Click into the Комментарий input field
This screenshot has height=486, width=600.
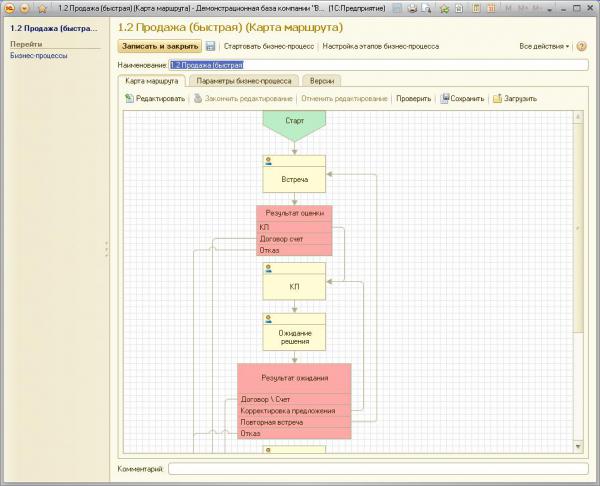pyautogui.click(x=378, y=468)
